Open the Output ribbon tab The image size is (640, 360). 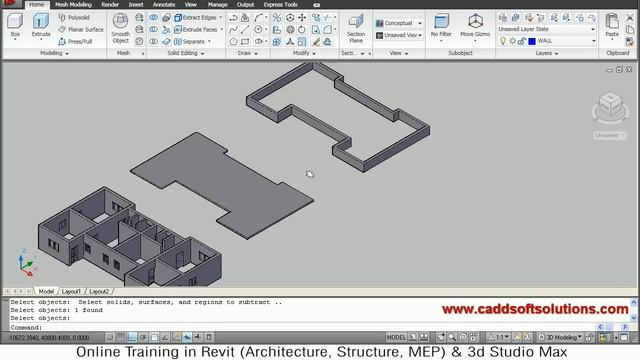click(x=245, y=4)
